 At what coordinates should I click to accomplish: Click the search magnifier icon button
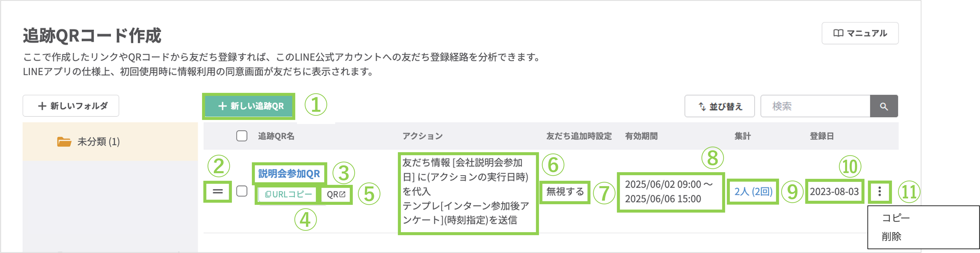883,106
